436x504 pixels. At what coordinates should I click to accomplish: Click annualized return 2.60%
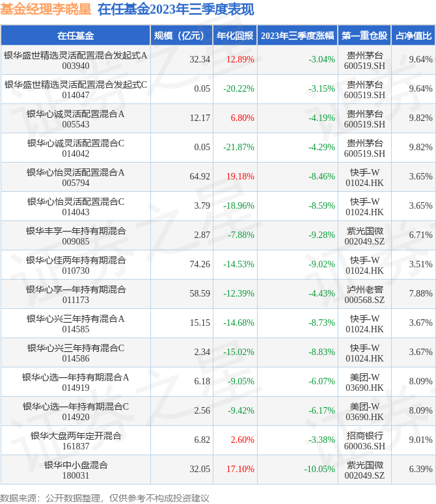243,440
